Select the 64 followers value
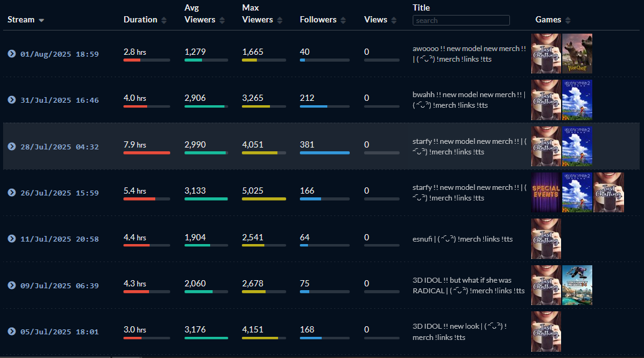644x358 pixels. point(305,237)
